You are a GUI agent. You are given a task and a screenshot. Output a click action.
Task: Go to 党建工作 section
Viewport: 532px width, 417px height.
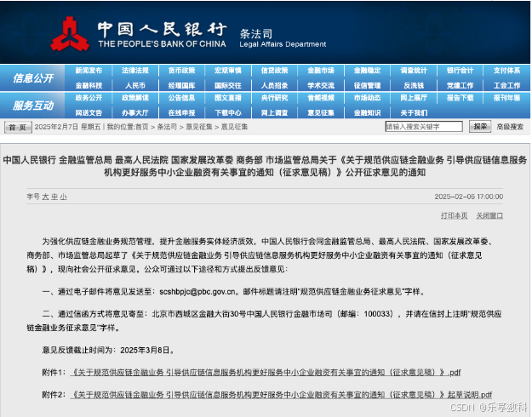[x=460, y=85]
